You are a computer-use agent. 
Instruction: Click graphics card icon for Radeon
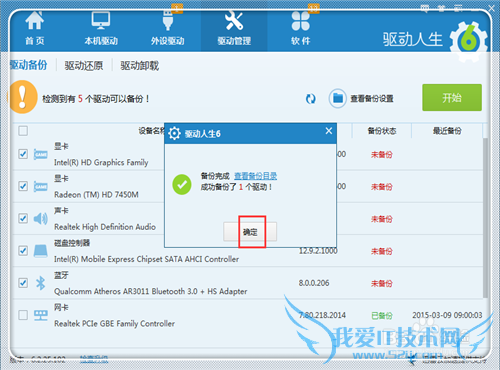click(x=41, y=186)
